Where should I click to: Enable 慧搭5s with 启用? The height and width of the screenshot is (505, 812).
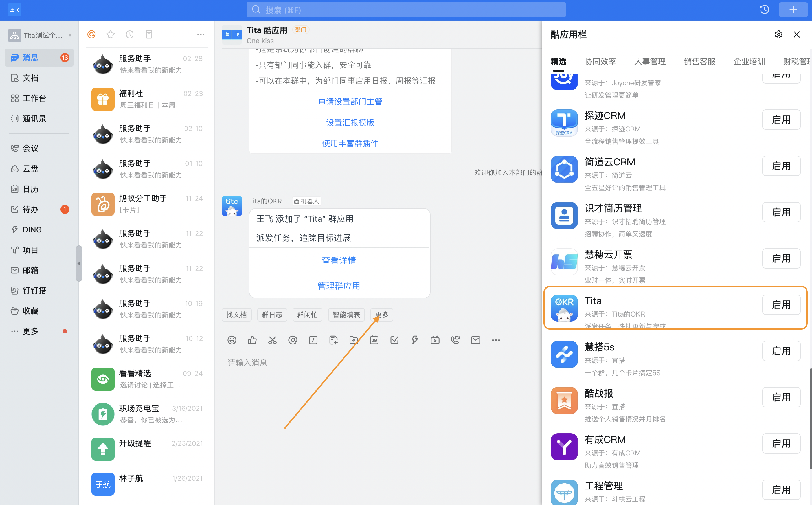click(x=781, y=351)
